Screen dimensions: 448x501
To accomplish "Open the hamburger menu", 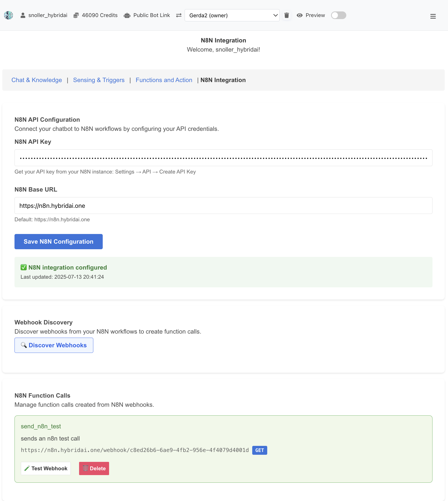I will (433, 16).
